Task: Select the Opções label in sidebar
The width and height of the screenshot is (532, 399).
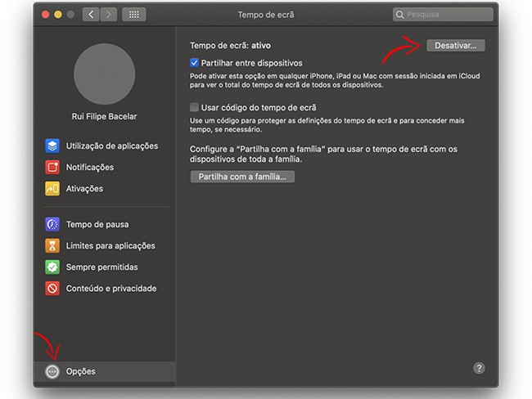Action: click(81, 371)
